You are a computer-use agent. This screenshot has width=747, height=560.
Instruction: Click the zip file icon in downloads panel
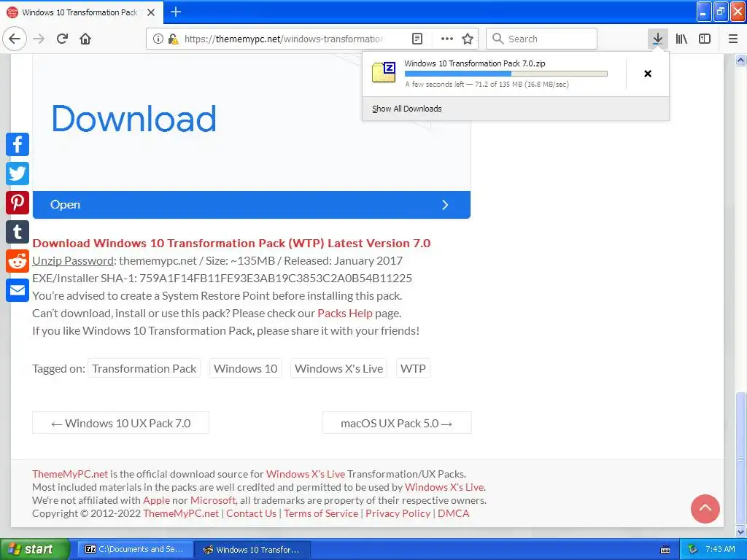pos(384,72)
